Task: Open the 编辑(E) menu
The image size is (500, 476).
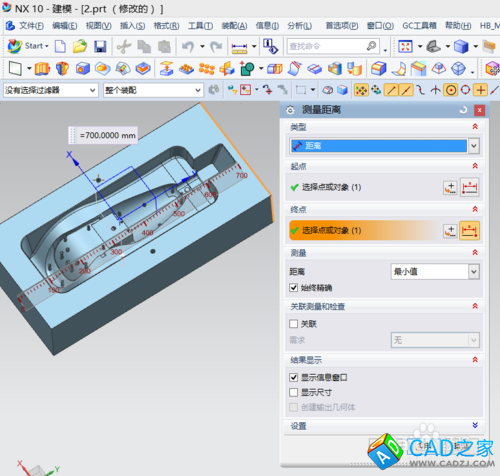Action: [65, 26]
